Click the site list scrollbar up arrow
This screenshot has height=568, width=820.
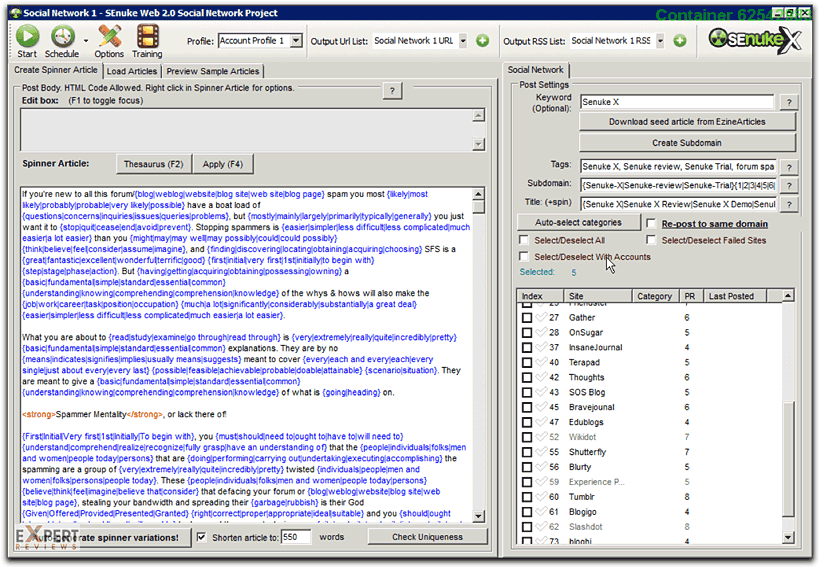788,296
